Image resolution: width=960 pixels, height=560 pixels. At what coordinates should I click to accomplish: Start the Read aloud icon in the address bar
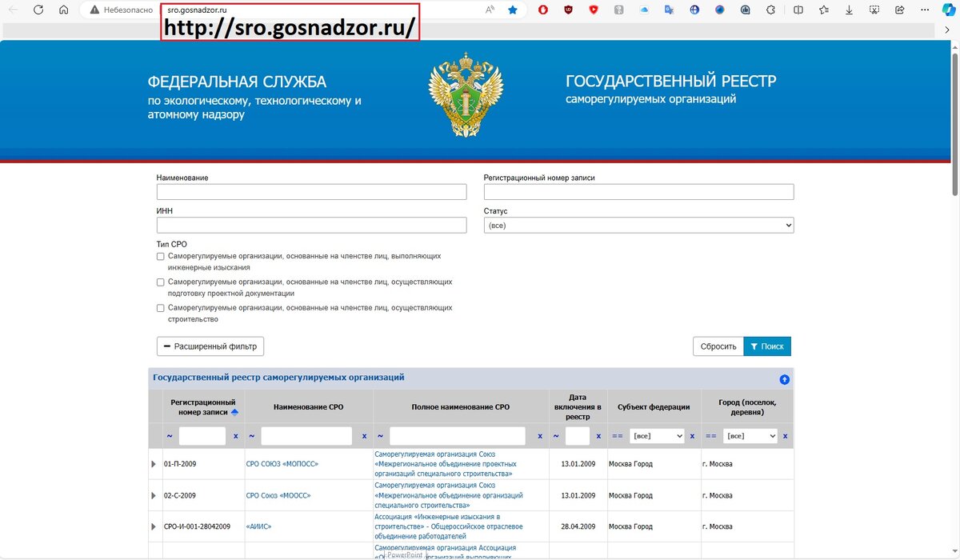pos(490,10)
